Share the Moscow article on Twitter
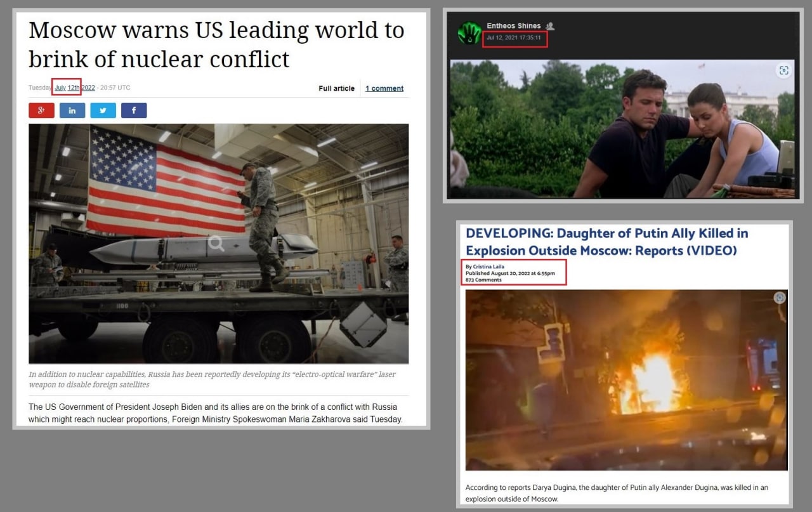 [x=103, y=110]
